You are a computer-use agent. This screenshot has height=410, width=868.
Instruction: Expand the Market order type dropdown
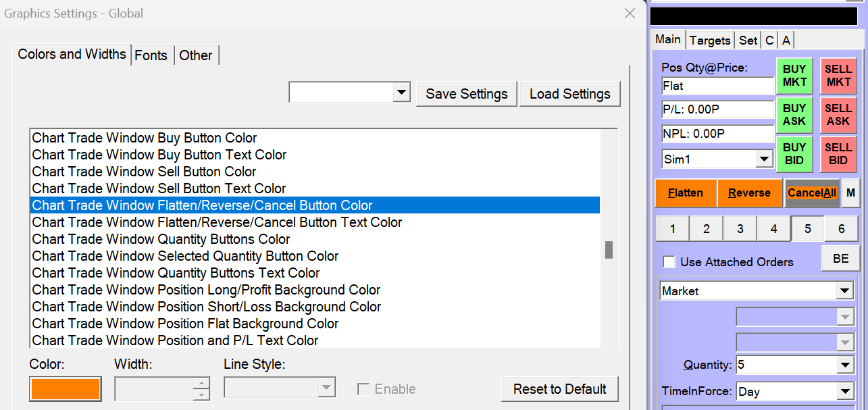tap(844, 291)
